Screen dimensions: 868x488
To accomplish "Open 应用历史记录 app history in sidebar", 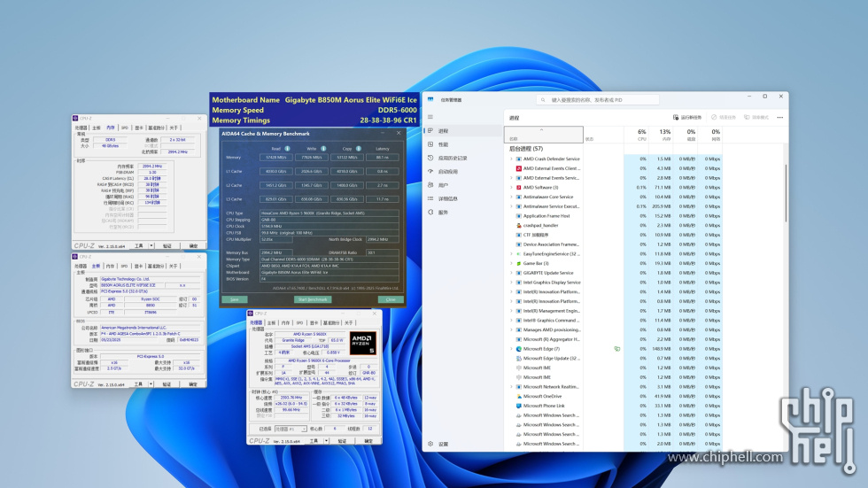I will point(453,159).
